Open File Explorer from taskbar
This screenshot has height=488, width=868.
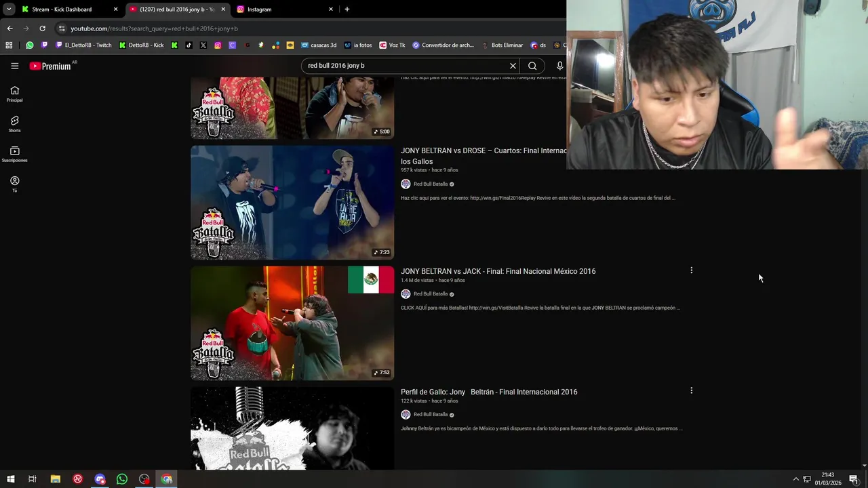[56, 479]
